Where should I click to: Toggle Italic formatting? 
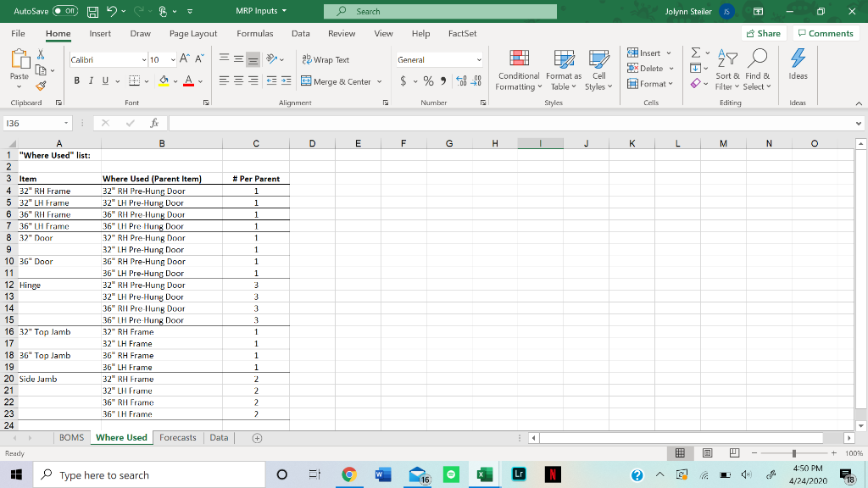(91, 80)
